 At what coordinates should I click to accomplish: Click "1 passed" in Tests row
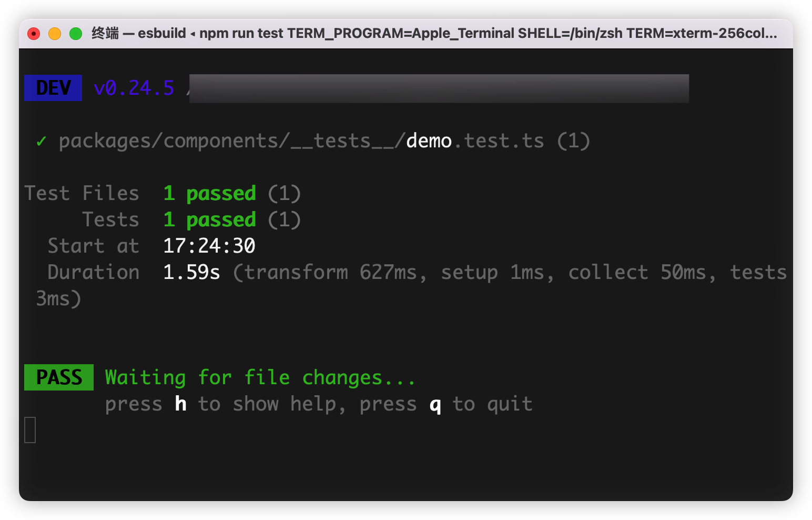(x=210, y=219)
